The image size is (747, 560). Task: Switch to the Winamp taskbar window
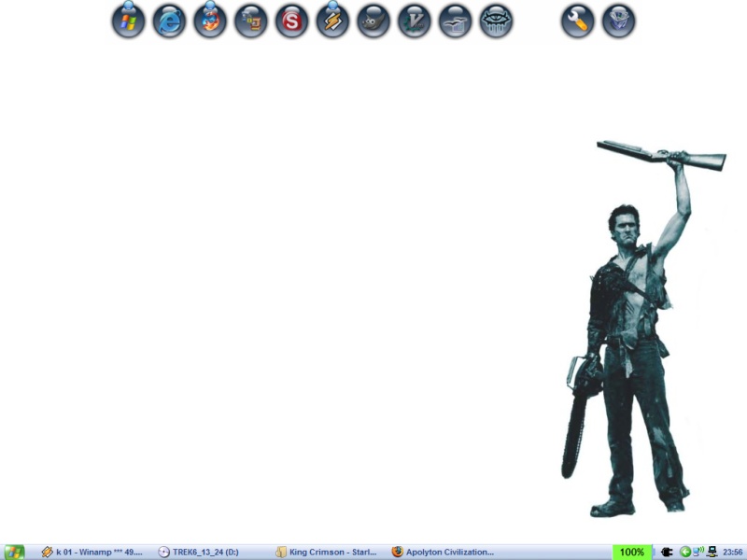(x=92, y=552)
